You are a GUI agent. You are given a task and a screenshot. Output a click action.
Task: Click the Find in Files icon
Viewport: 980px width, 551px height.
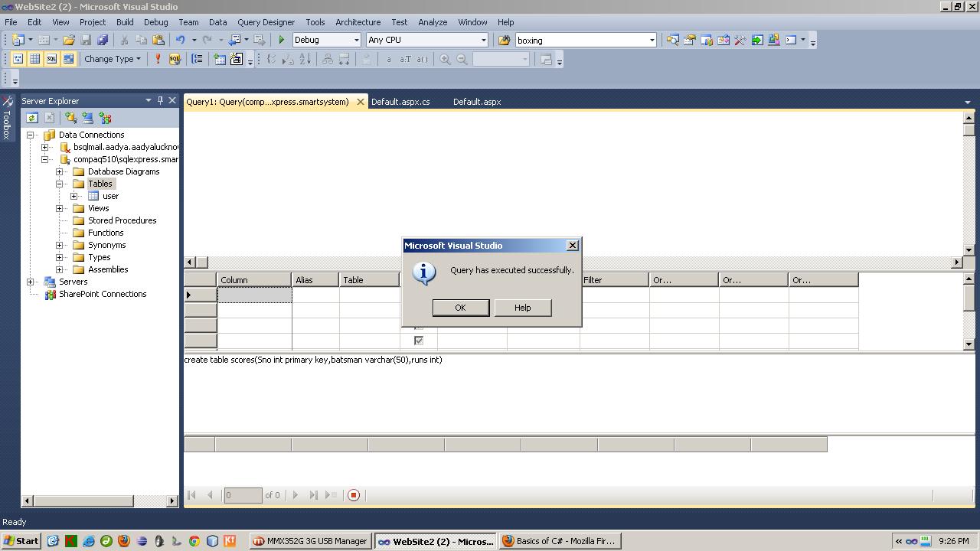504,40
